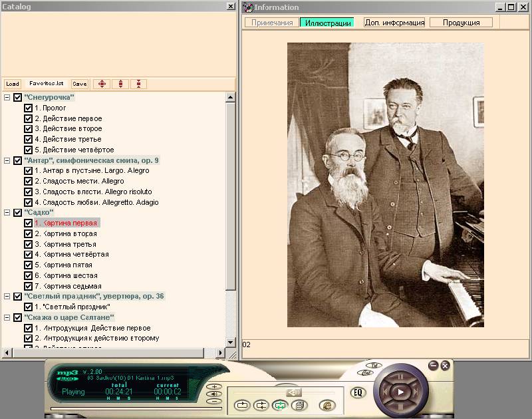Click the play button in the round control
Viewport: 532px width, 419px height.
pyautogui.click(x=401, y=392)
